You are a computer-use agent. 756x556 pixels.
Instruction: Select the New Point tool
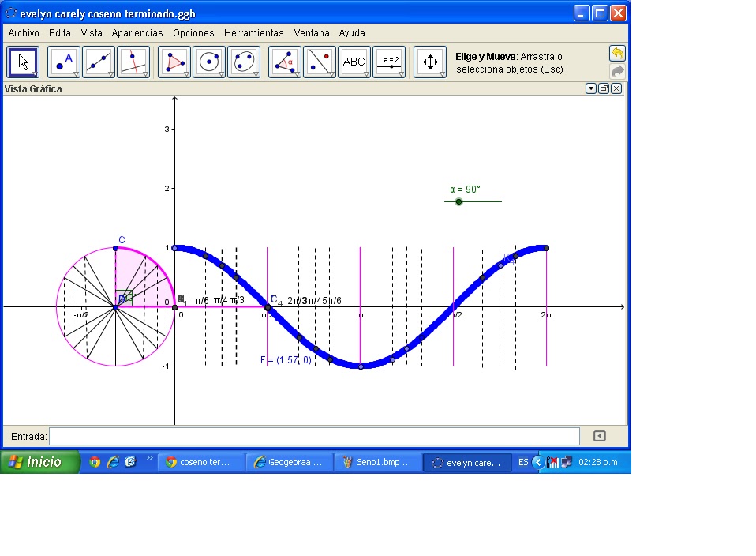coord(64,62)
